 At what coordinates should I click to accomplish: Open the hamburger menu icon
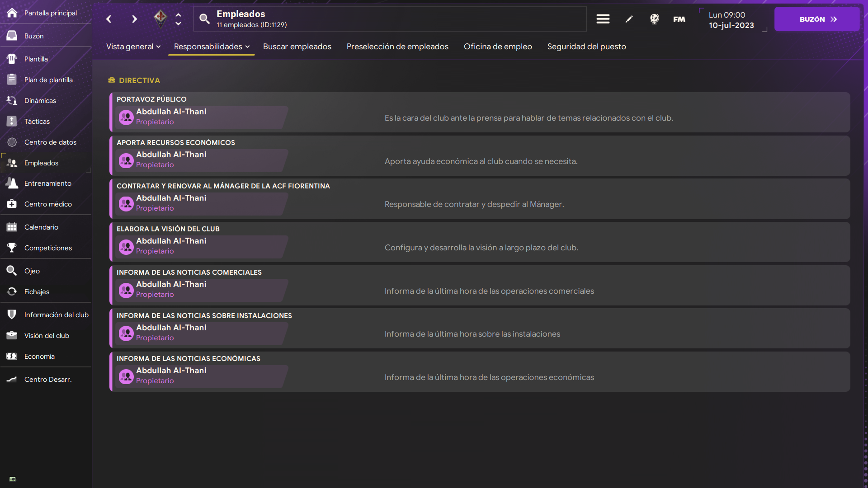[603, 19]
